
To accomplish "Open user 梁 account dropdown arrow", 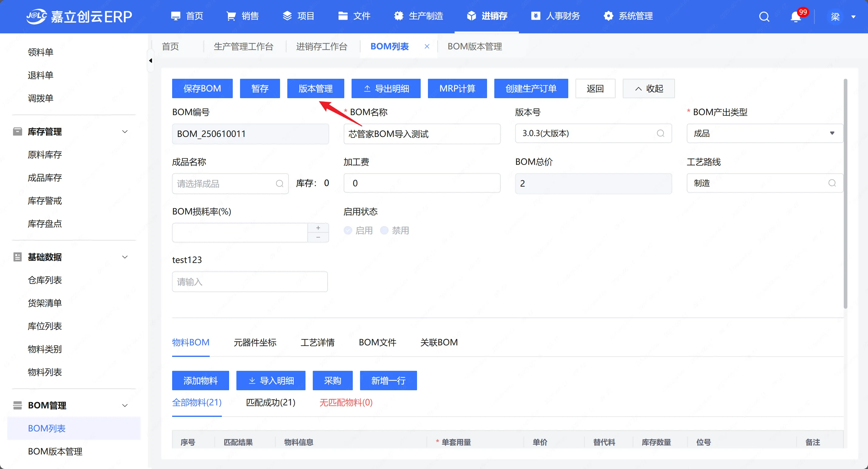I will [853, 16].
